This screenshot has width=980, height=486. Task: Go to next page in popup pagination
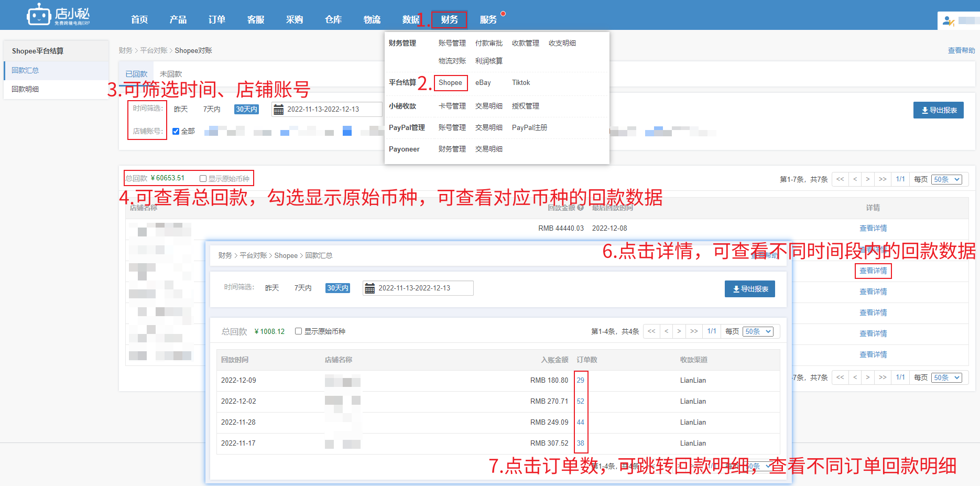[x=679, y=331]
